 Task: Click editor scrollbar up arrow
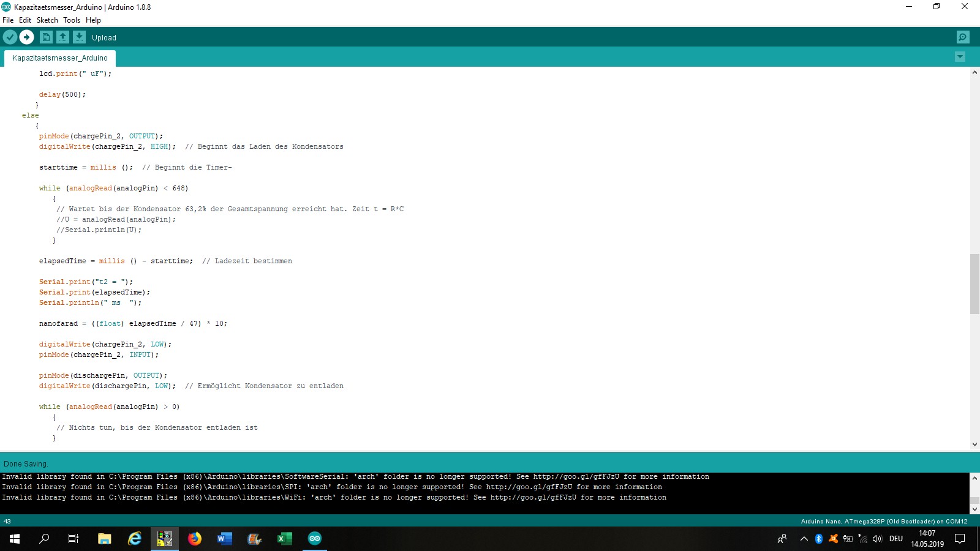tap(974, 72)
